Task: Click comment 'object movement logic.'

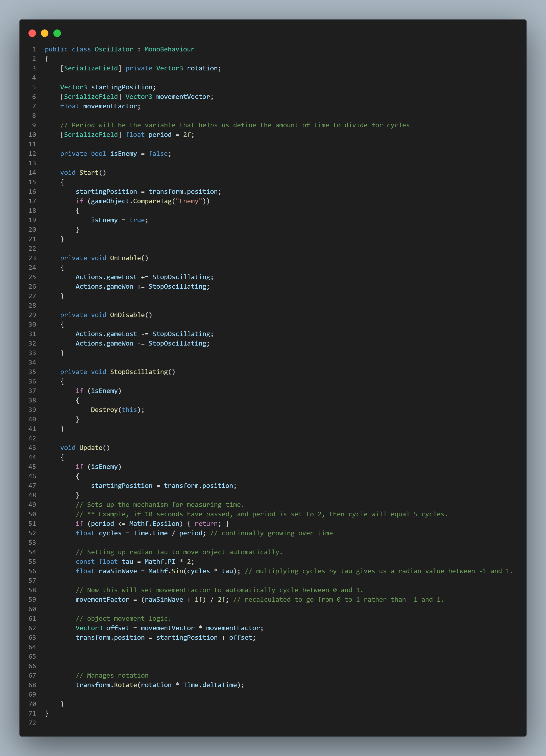Action: click(123, 619)
